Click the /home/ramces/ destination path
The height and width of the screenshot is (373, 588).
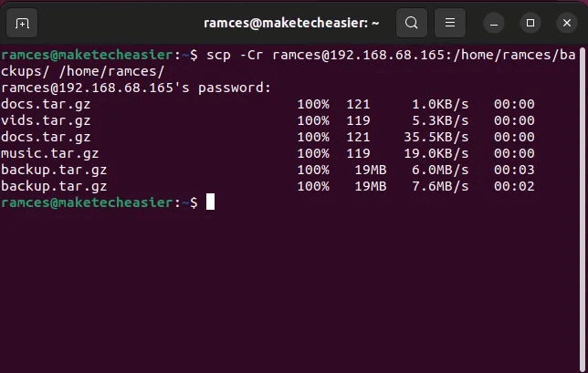(111, 71)
